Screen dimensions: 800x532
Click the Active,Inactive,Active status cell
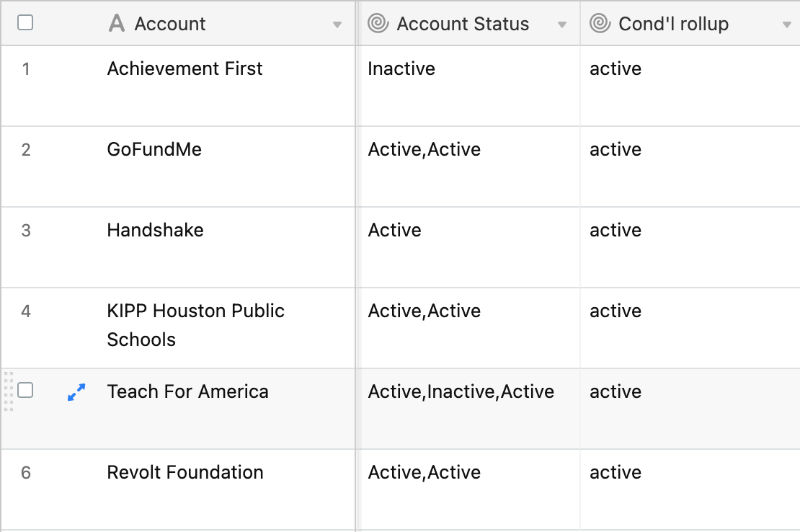coord(461,391)
